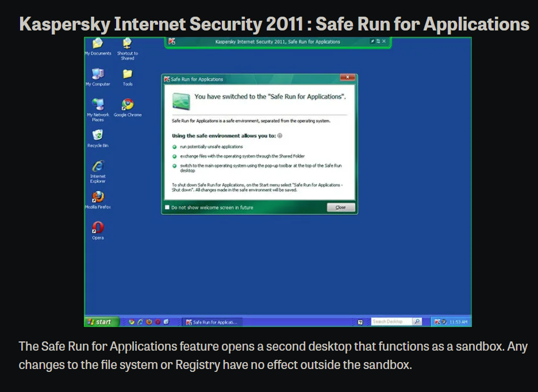The height and width of the screenshot is (392, 538).
Task: Close the Safe Run dialog with the red X
Action: tap(348, 77)
